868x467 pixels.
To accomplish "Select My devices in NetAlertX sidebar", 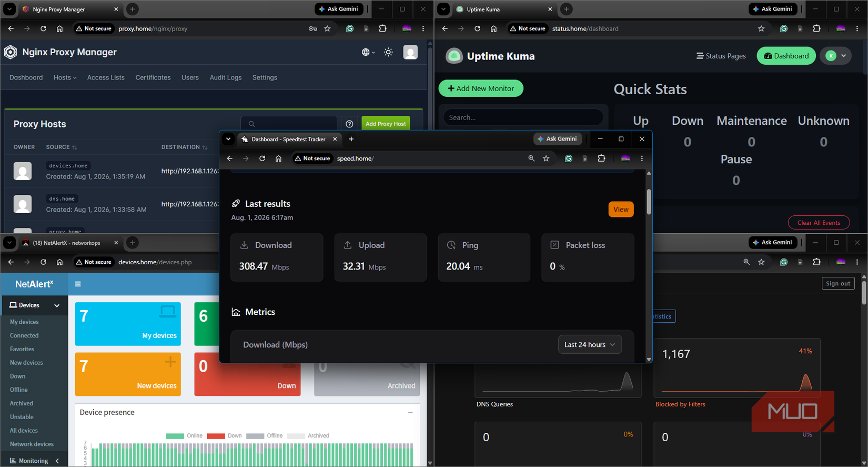I will (24, 322).
